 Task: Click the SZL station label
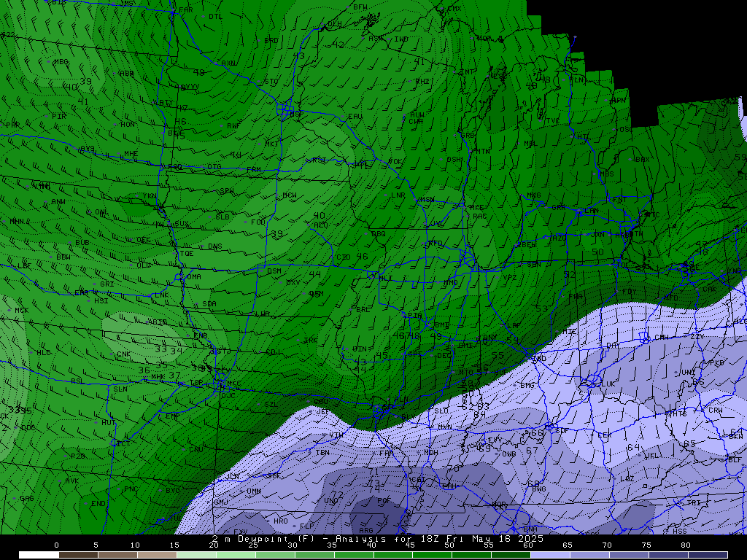click(271, 404)
